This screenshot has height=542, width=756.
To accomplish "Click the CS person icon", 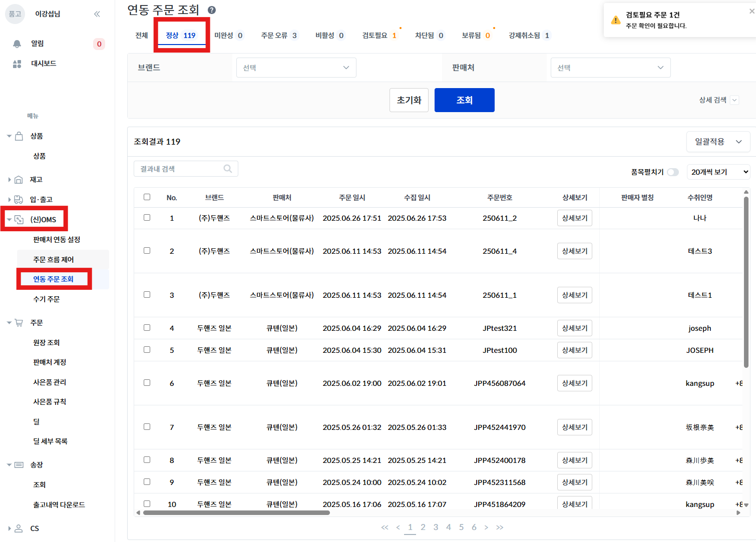I will point(19,528).
